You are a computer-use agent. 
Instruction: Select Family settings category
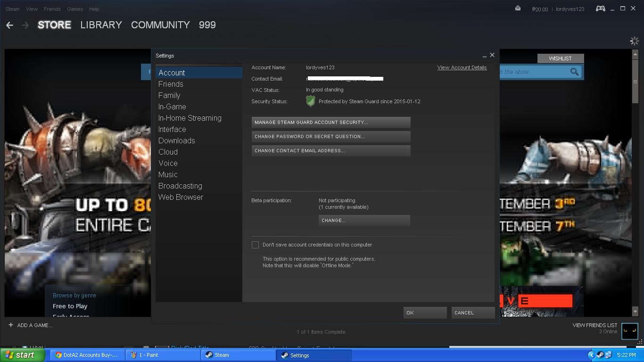tap(198, 95)
